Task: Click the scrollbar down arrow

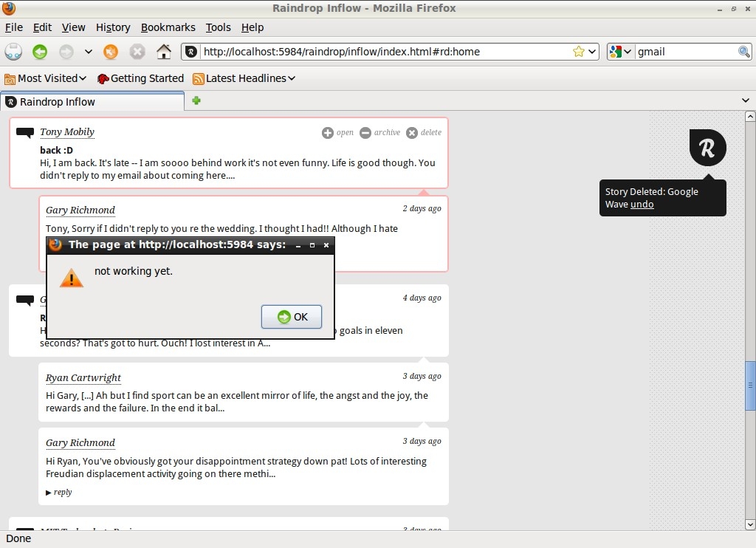Action: coord(750,524)
